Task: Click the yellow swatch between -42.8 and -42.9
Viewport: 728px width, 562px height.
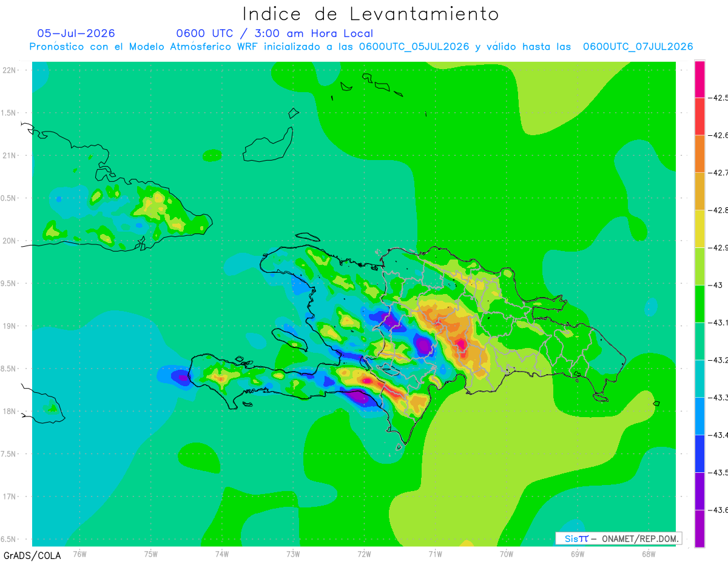Action: tap(699, 229)
